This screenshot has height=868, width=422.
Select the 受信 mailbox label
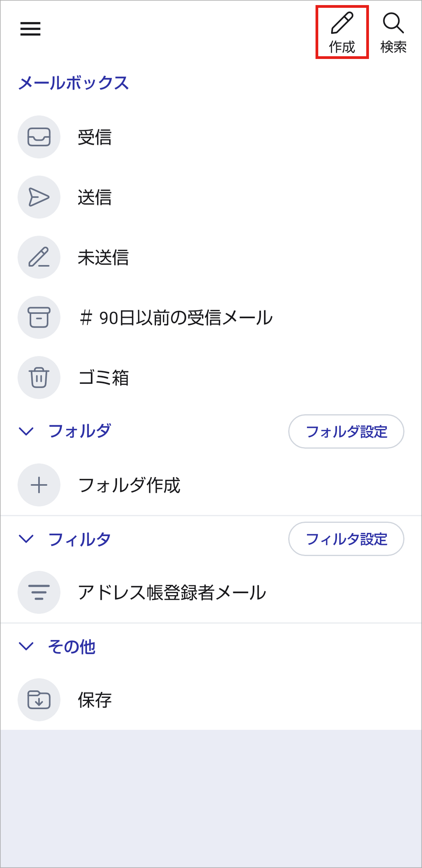click(95, 137)
